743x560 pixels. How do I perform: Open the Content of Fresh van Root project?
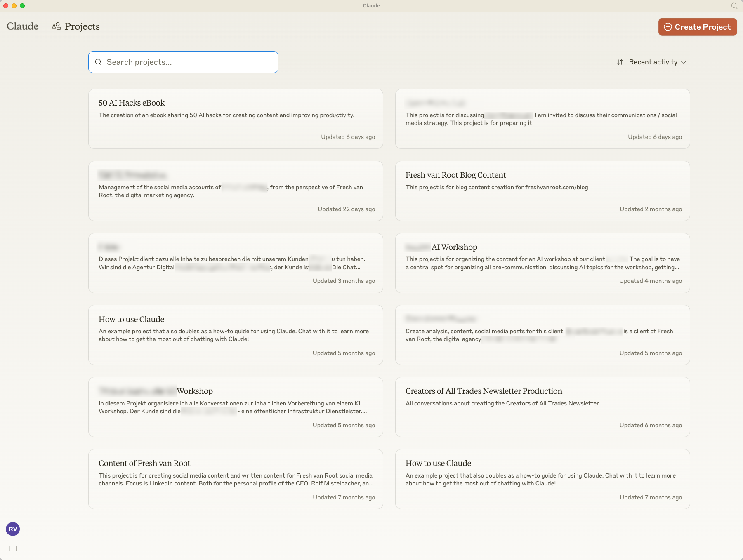236,479
